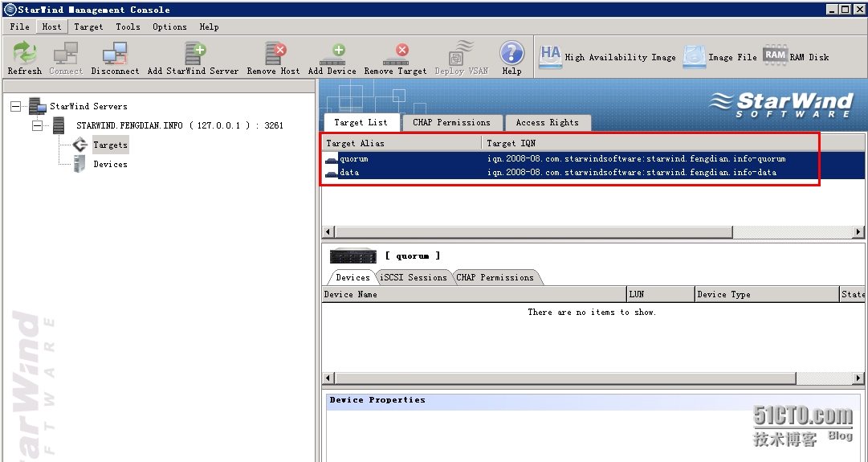Screen dimensions: 868x462
Task: Open the iSCSI Sessions tab
Action: click(x=414, y=277)
